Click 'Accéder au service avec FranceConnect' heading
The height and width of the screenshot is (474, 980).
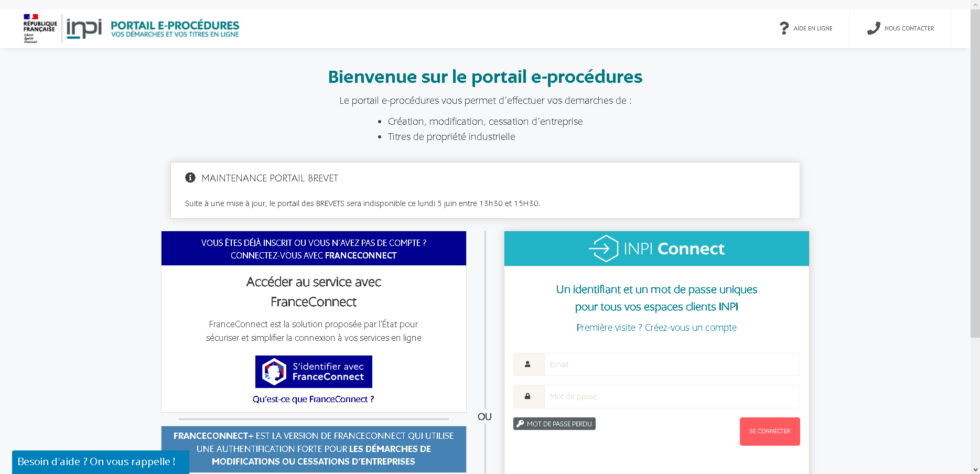(314, 292)
